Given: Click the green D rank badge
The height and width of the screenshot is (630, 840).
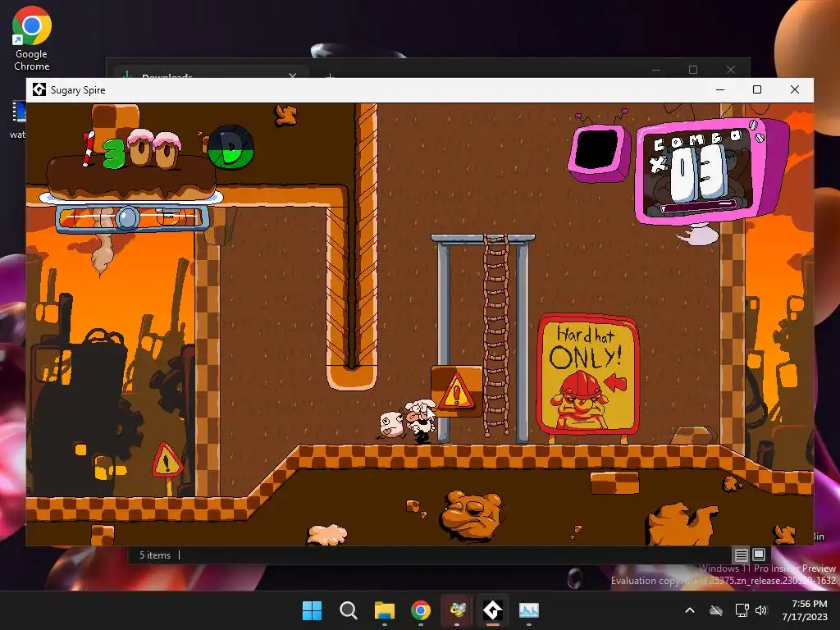Looking at the screenshot, I should (x=231, y=148).
